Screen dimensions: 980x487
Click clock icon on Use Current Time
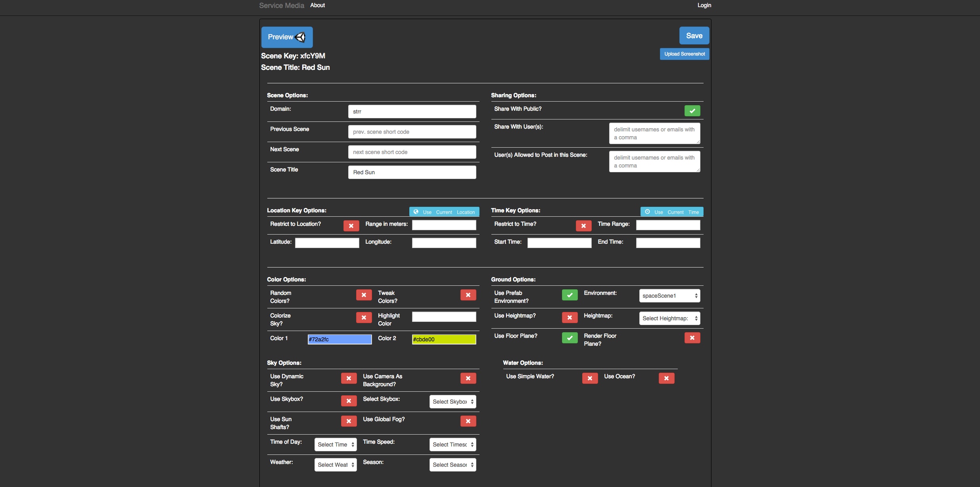click(647, 212)
